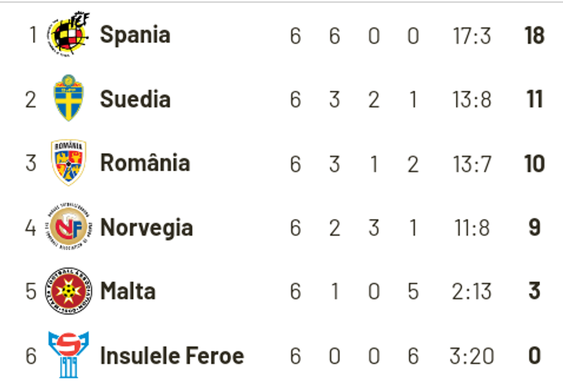Click the Norway NFF crest
This screenshot has height=392, width=563.
pyautogui.click(x=69, y=226)
